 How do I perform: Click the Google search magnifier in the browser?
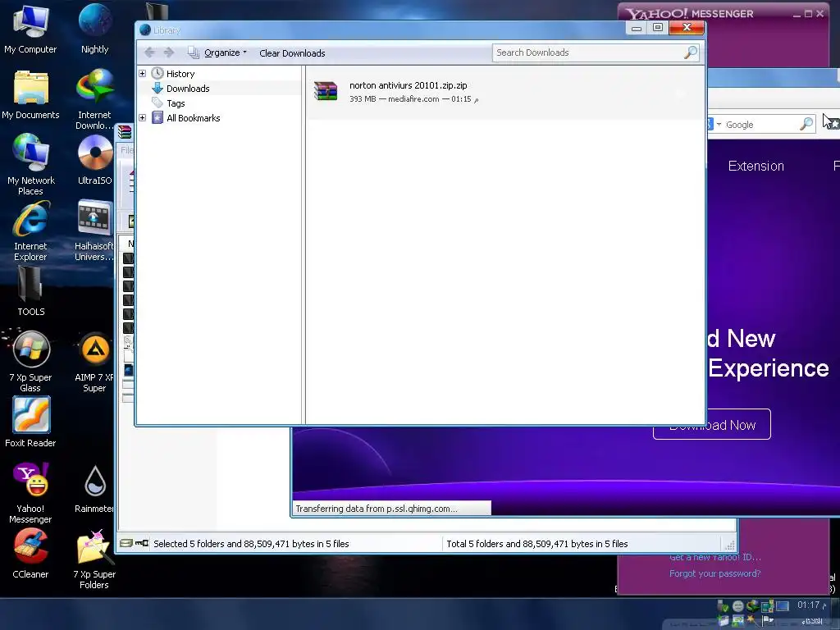pos(806,125)
